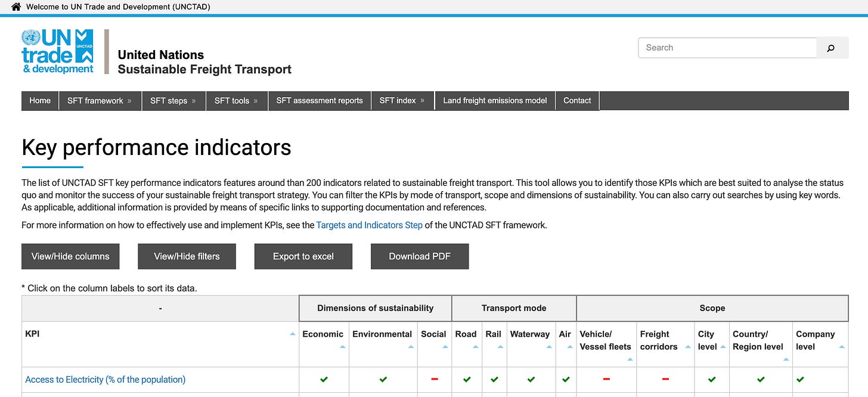Expand the SFT framework menu

[x=100, y=101]
